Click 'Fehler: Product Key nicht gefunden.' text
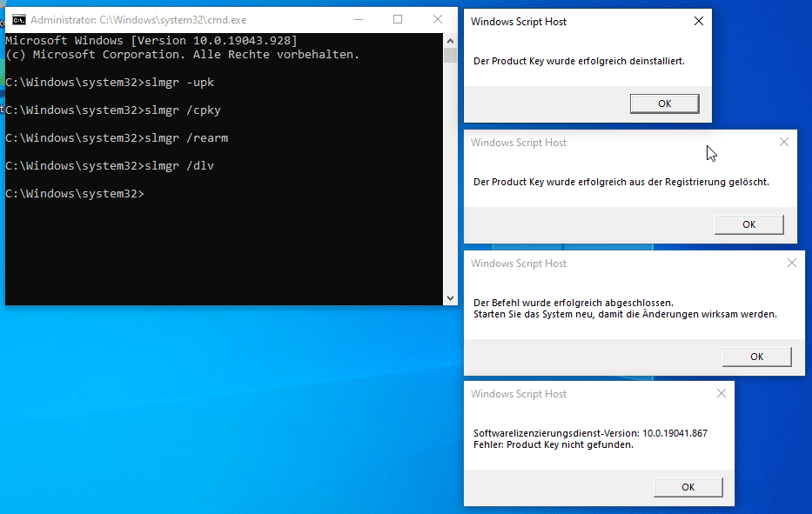This screenshot has height=514, width=812. (x=553, y=444)
